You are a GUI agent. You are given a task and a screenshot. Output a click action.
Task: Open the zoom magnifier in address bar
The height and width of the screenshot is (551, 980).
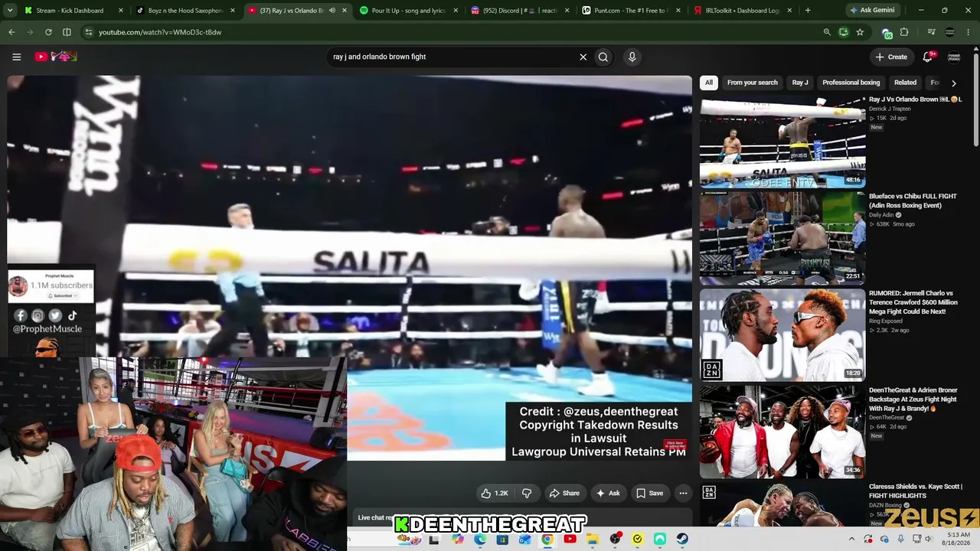(x=827, y=32)
